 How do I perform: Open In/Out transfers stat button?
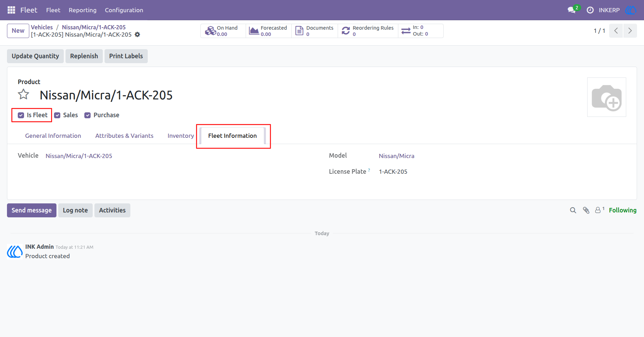[421, 31]
